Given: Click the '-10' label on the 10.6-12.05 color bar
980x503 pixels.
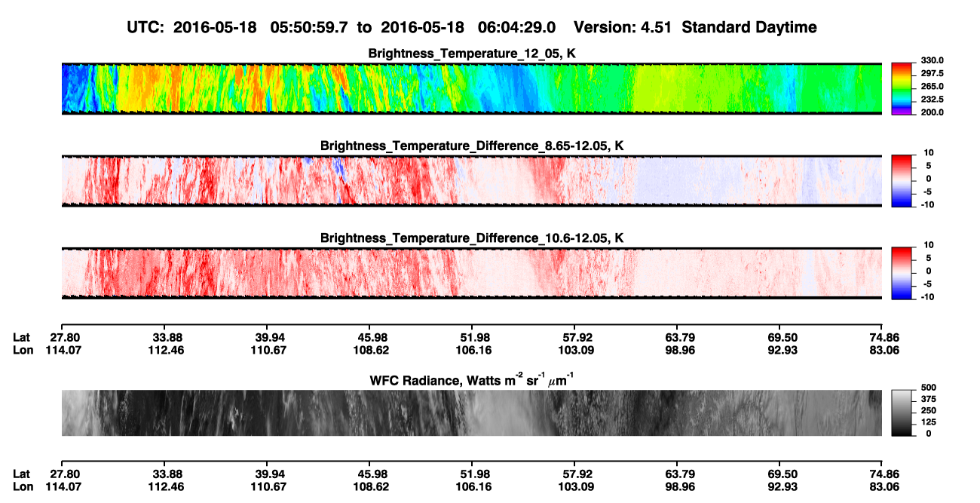Looking at the screenshot, I should [x=927, y=296].
